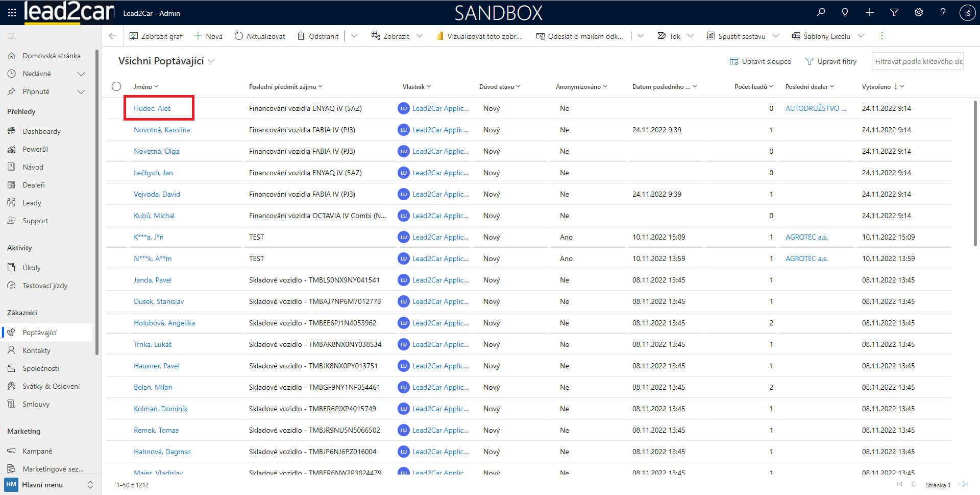
Task: Click the keyword filter search field
Action: pyautogui.click(x=917, y=61)
